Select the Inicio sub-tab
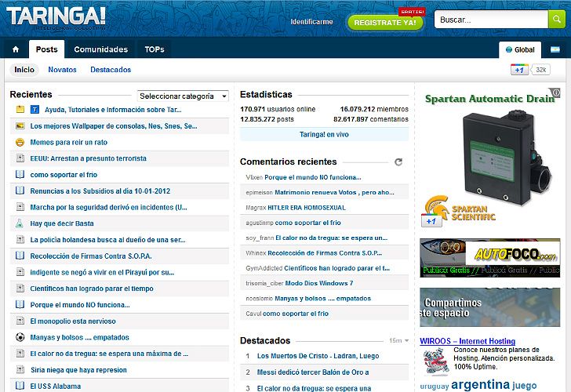 24,70
